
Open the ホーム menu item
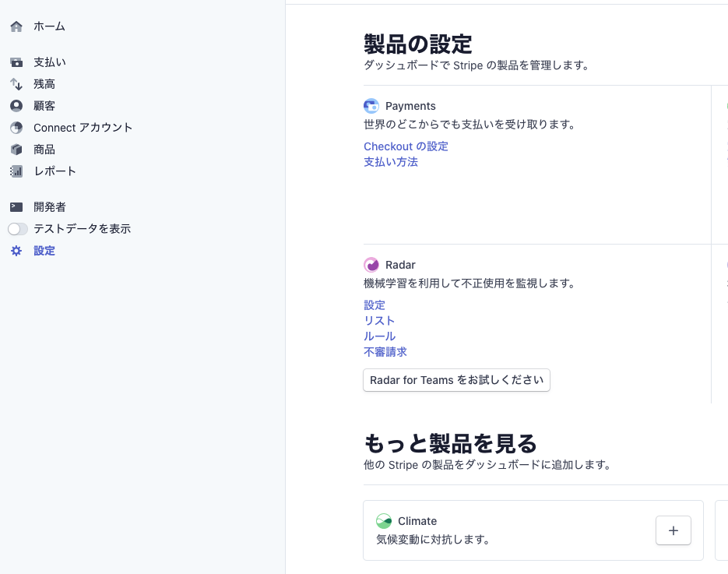pos(49,26)
